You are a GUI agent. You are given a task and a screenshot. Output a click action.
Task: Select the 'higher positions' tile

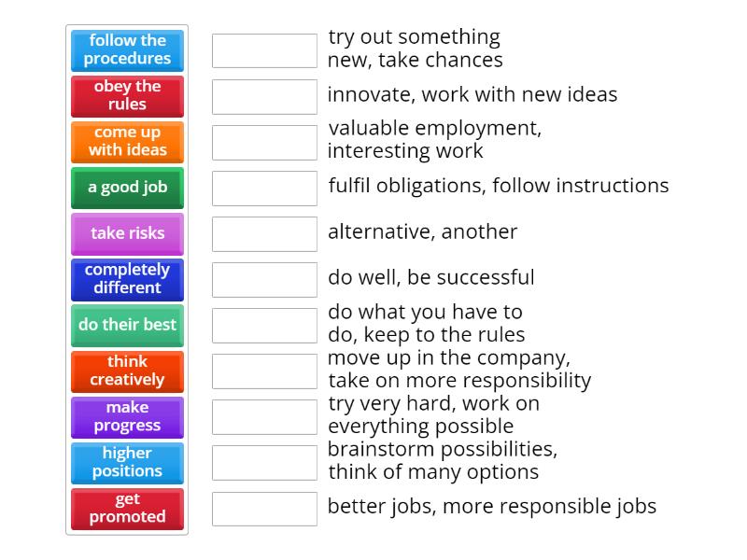click(127, 463)
